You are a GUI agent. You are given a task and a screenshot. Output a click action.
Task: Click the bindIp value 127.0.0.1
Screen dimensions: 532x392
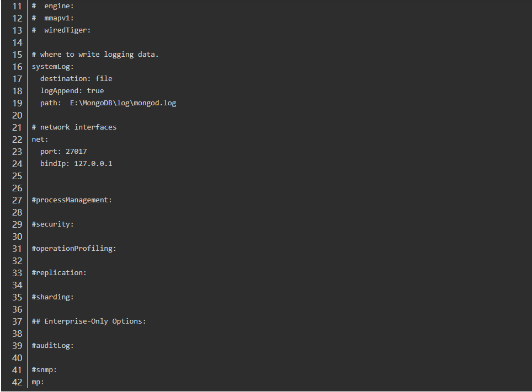click(93, 164)
